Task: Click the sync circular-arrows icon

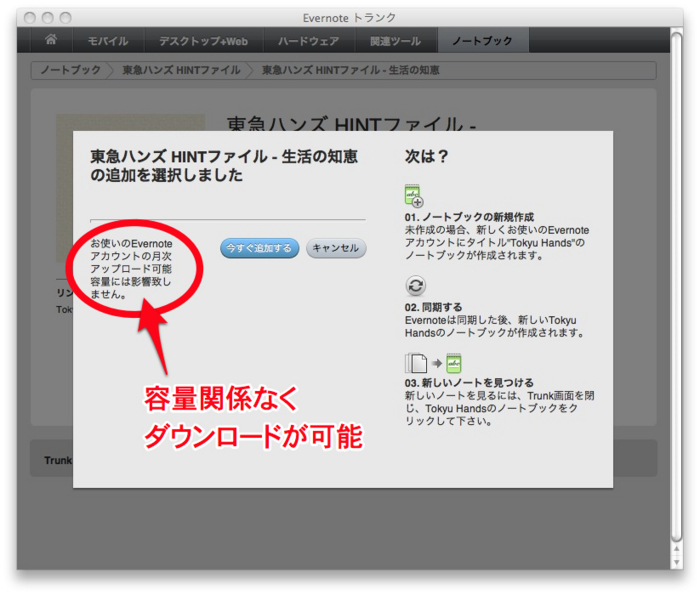Action: 416,286
